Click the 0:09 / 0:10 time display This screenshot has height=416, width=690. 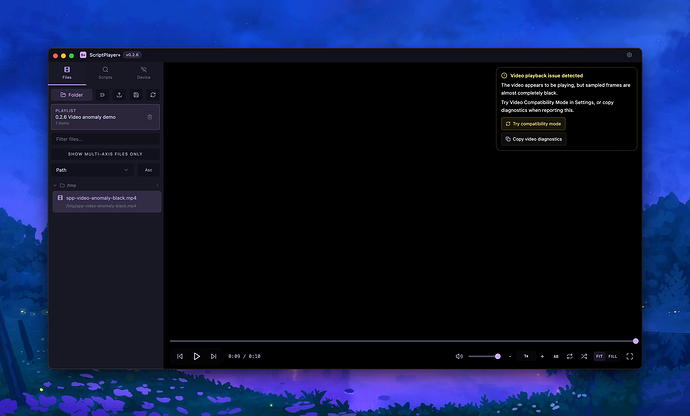[x=244, y=356]
